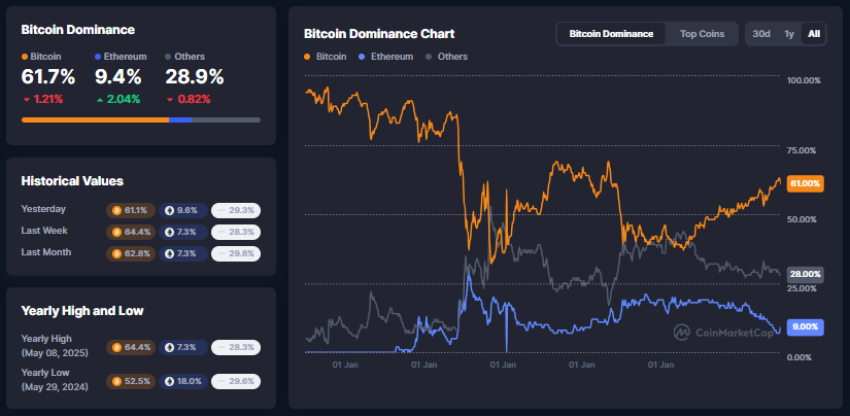Switch to the Top Coins tab
Viewport: 850px width, 416px height.
[702, 34]
